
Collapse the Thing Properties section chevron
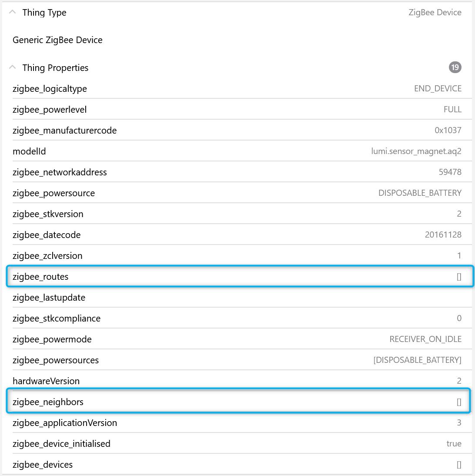click(x=13, y=67)
